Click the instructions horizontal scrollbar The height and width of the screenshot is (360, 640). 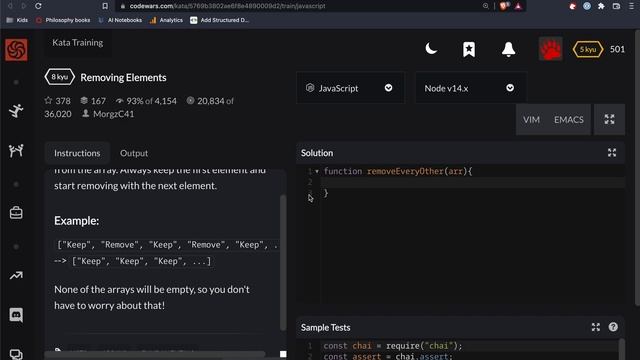tap(154, 354)
